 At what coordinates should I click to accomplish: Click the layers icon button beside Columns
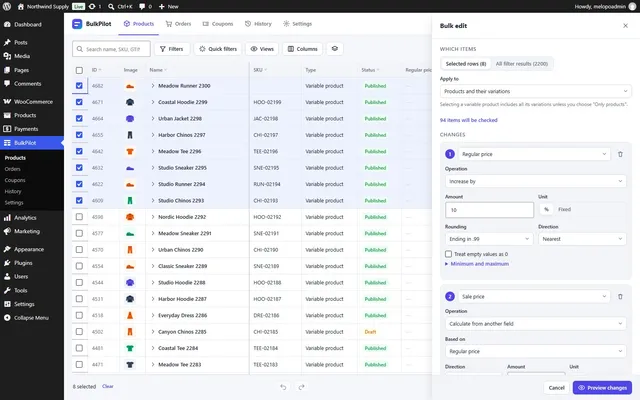pyautogui.click(x=335, y=49)
